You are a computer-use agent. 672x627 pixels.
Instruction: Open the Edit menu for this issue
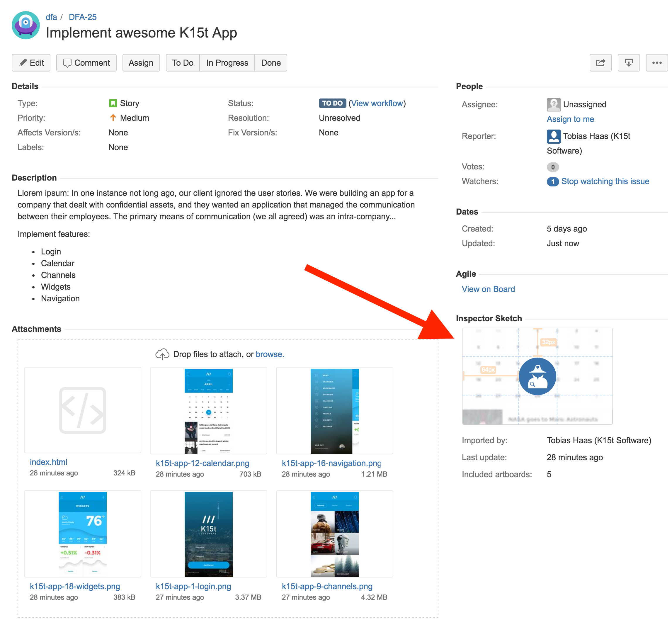pyautogui.click(x=31, y=62)
